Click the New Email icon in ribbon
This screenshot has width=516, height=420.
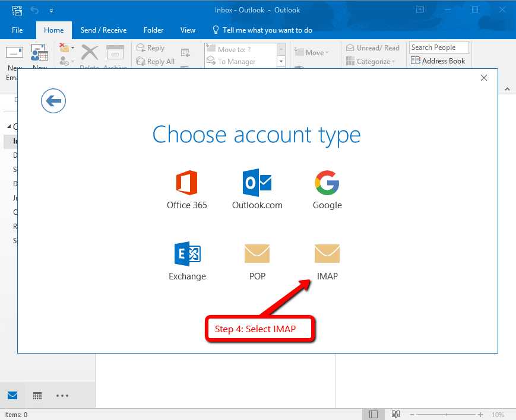(x=14, y=53)
